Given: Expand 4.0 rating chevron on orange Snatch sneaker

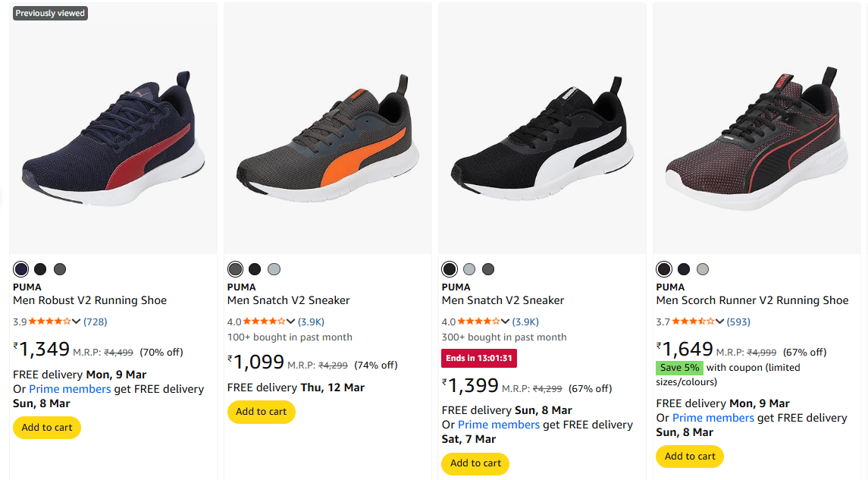Looking at the screenshot, I should pos(290,322).
